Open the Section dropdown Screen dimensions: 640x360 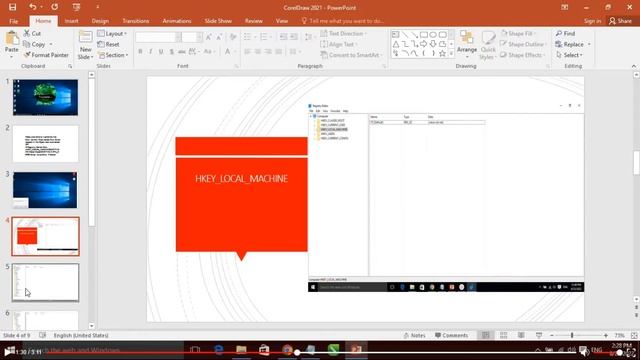(x=113, y=55)
